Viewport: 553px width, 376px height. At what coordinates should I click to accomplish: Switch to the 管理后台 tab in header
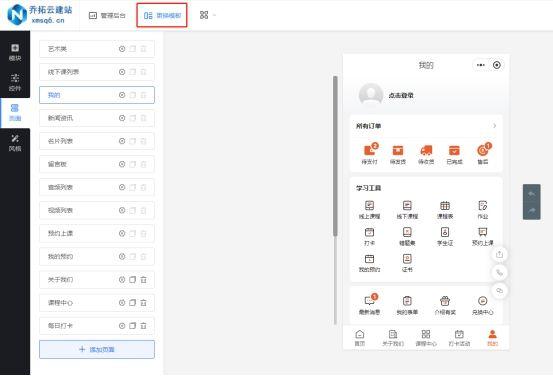point(107,16)
